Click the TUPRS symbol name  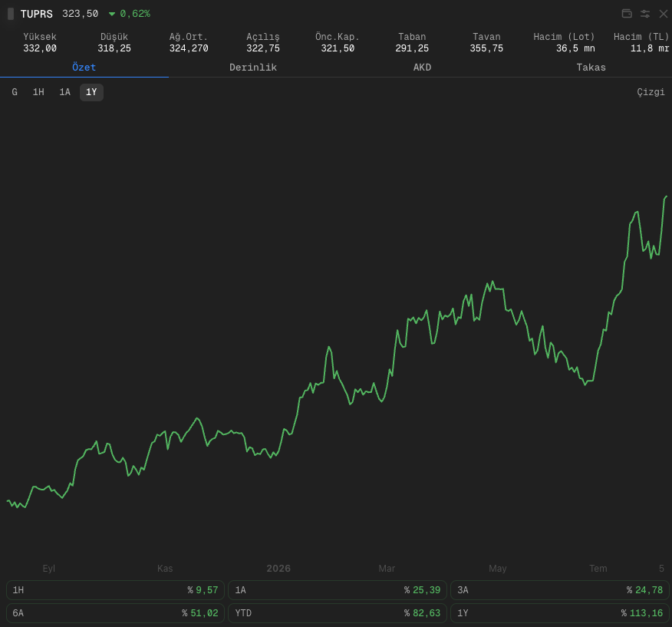(37, 14)
